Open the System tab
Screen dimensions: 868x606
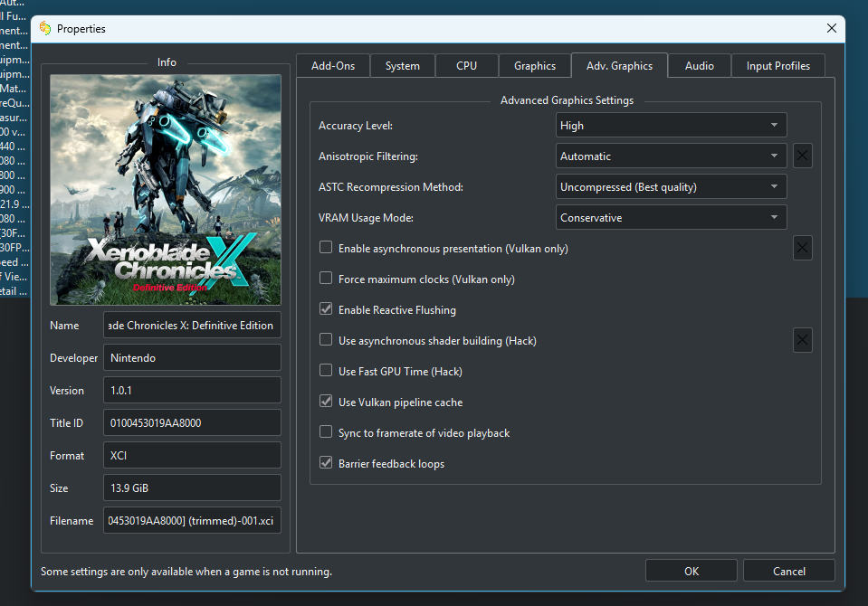tap(403, 66)
